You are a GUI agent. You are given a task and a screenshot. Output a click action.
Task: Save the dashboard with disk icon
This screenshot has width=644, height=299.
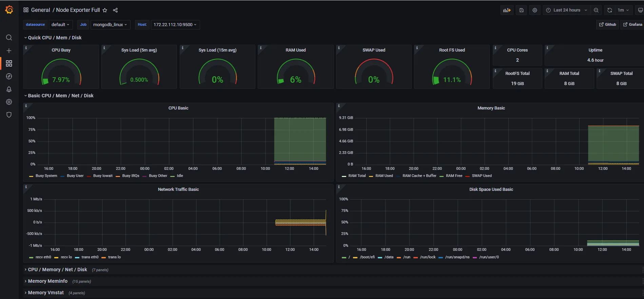(522, 10)
